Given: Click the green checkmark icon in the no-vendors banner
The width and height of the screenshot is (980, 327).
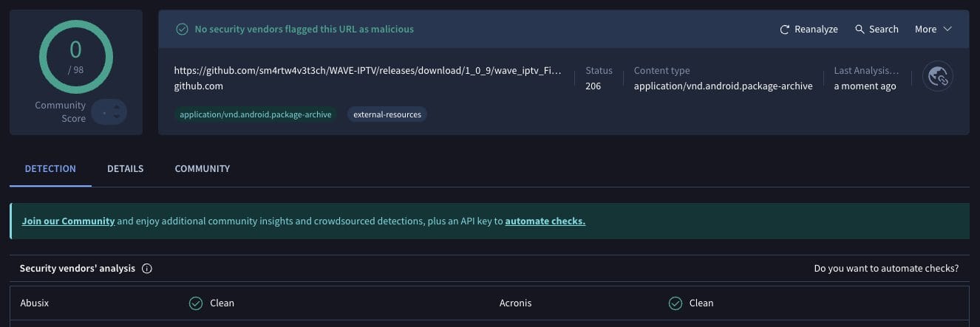Looking at the screenshot, I should pyautogui.click(x=182, y=30).
